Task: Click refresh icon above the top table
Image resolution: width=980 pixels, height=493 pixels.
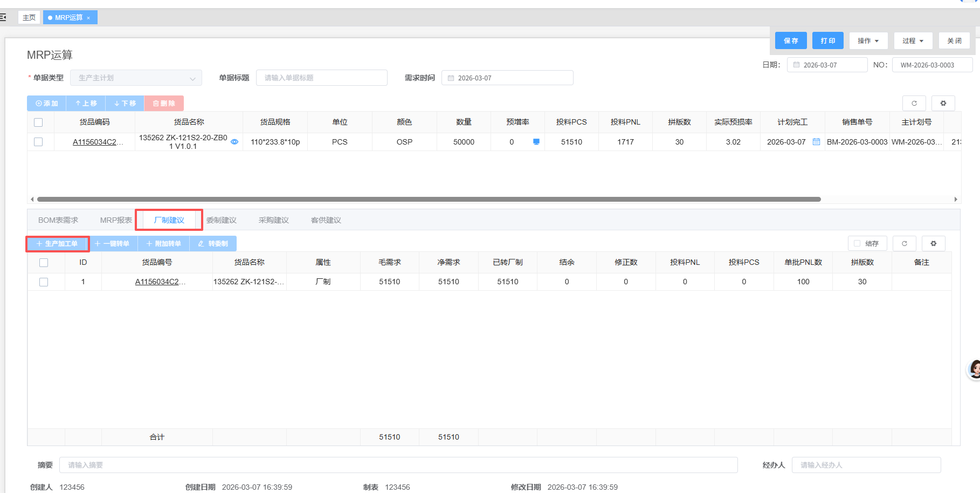Action: [x=914, y=103]
